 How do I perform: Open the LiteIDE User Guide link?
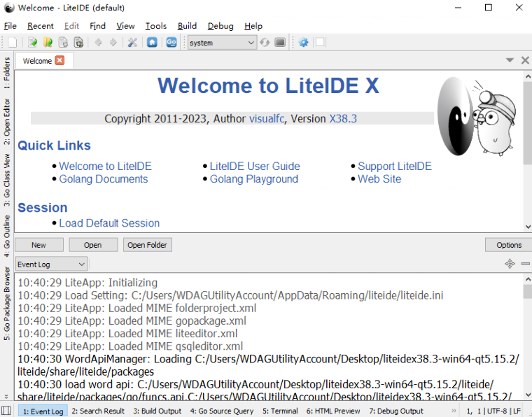click(x=255, y=166)
